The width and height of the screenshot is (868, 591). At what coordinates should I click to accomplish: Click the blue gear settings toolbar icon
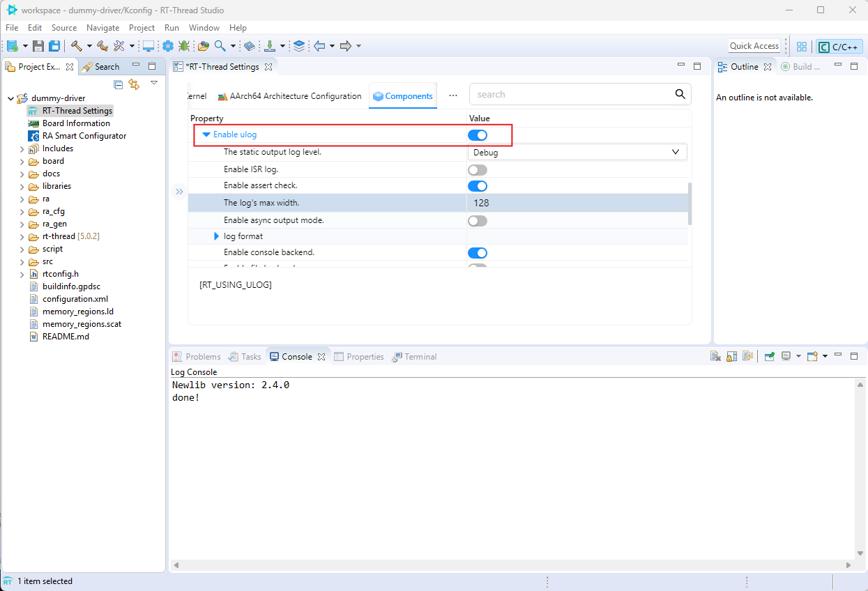168,46
